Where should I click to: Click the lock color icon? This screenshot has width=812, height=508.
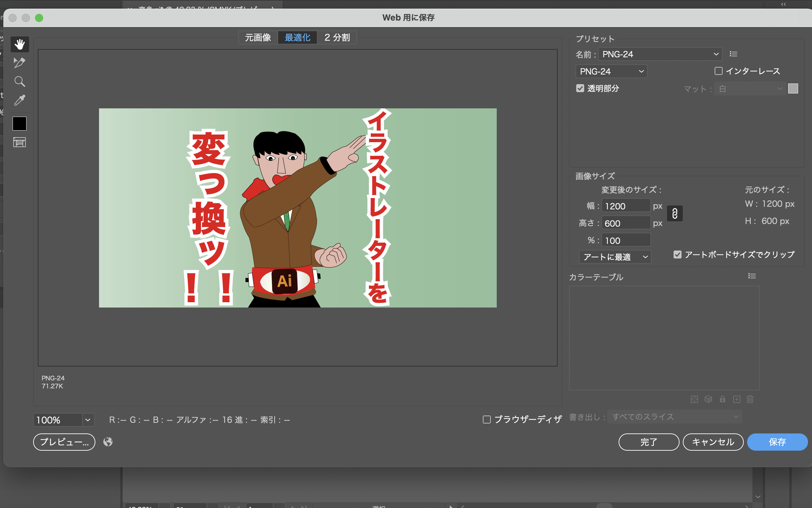722,399
